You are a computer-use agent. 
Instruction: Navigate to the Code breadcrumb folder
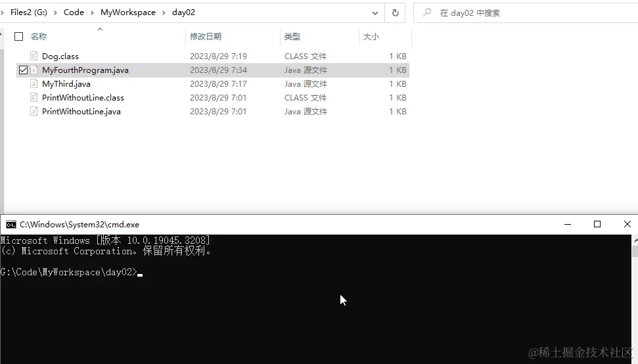pos(74,12)
